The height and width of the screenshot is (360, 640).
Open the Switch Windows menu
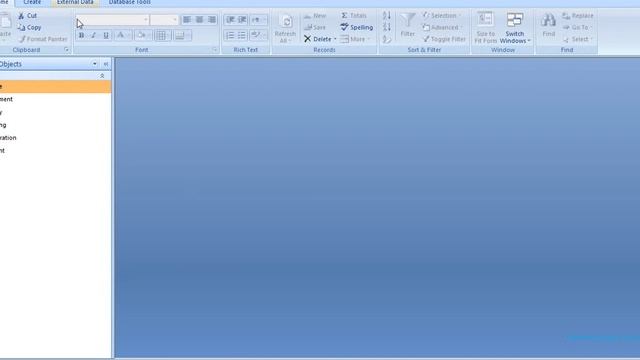pos(515,28)
